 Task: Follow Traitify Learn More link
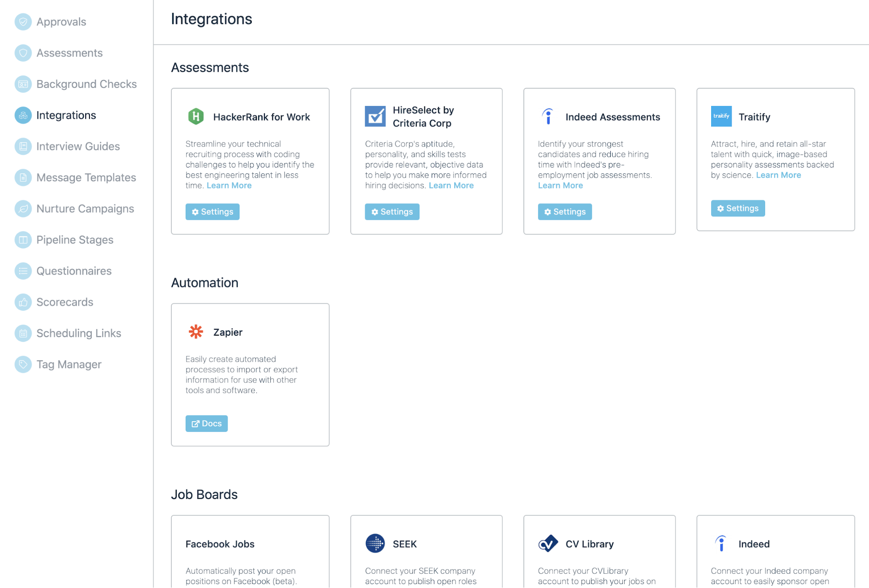tap(779, 175)
